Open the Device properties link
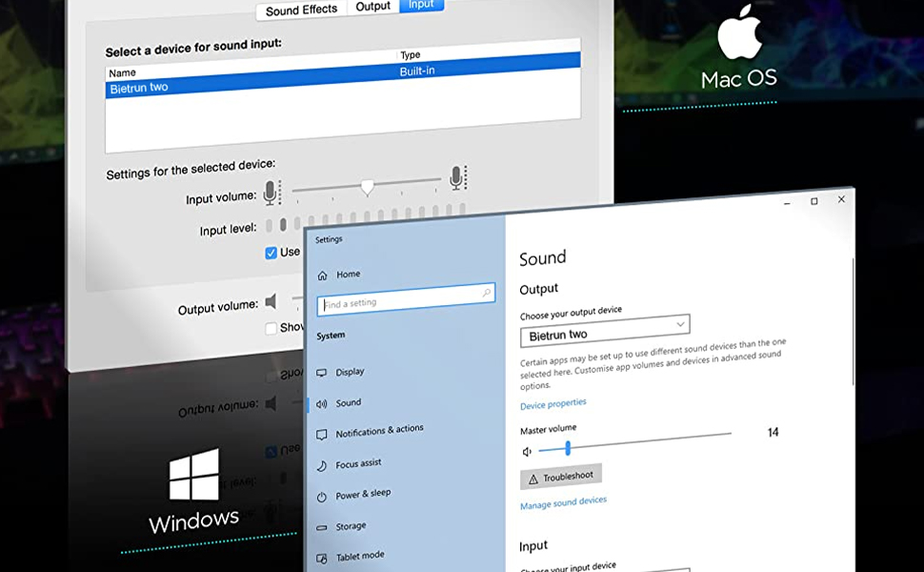 click(x=552, y=405)
